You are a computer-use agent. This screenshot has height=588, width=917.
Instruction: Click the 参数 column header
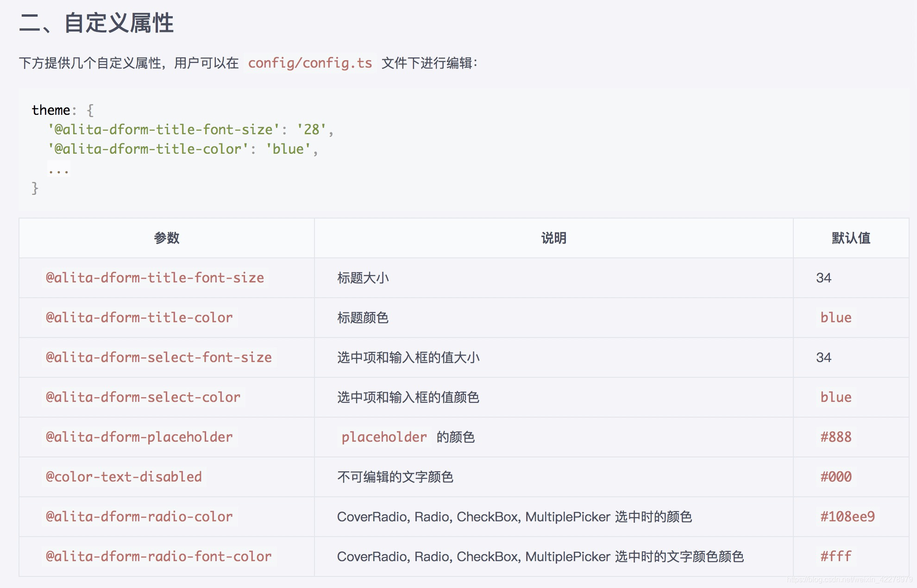pyautogui.click(x=167, y=238)
